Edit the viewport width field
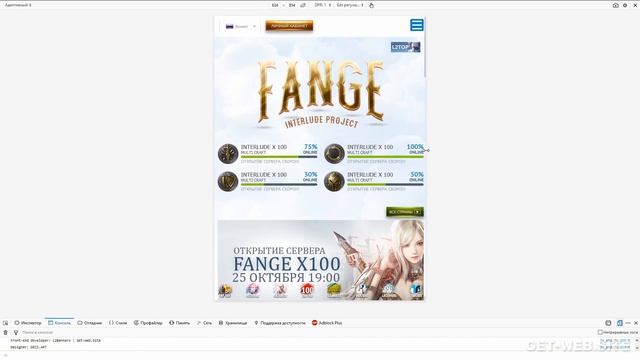640x360 pixels. click(275, 5)
